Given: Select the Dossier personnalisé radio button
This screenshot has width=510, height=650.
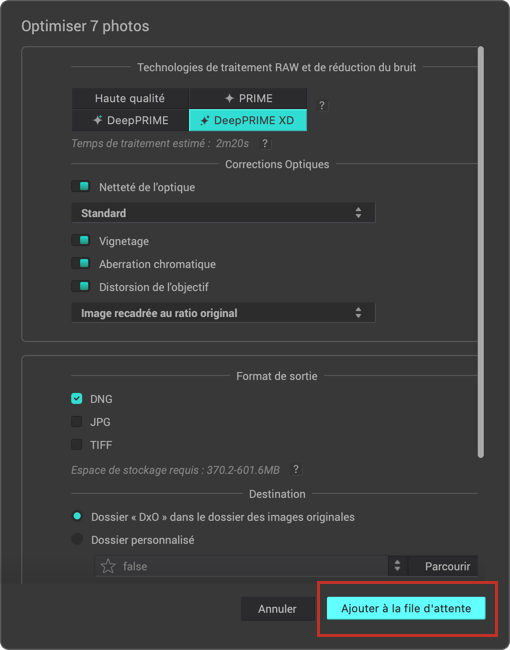Looking at the screenshot, I should [77, 539].
